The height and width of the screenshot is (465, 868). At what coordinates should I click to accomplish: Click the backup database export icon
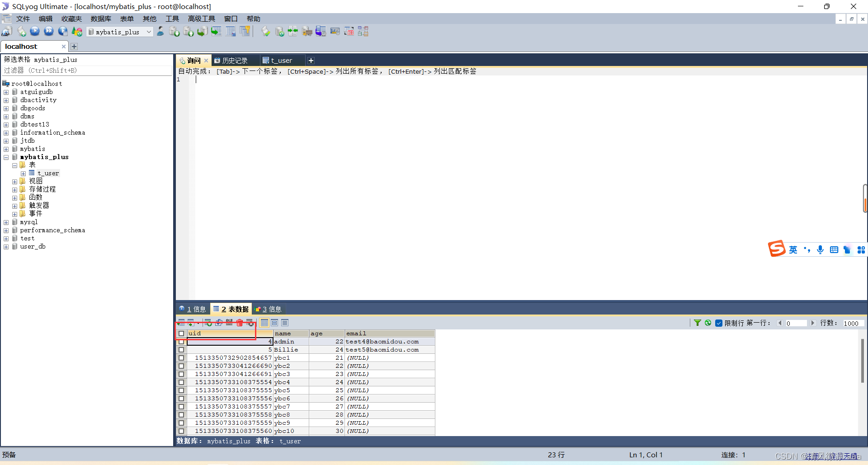[x=189, y=32]
